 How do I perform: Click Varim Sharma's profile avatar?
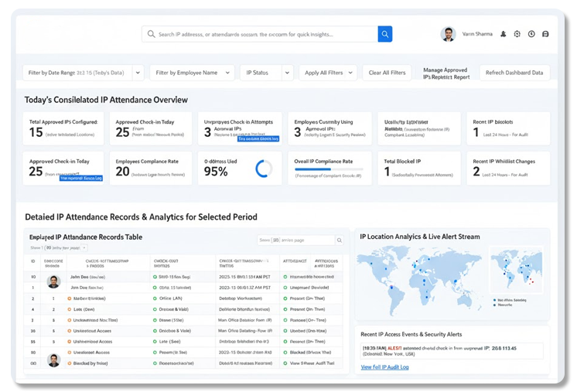pos(448,34)
